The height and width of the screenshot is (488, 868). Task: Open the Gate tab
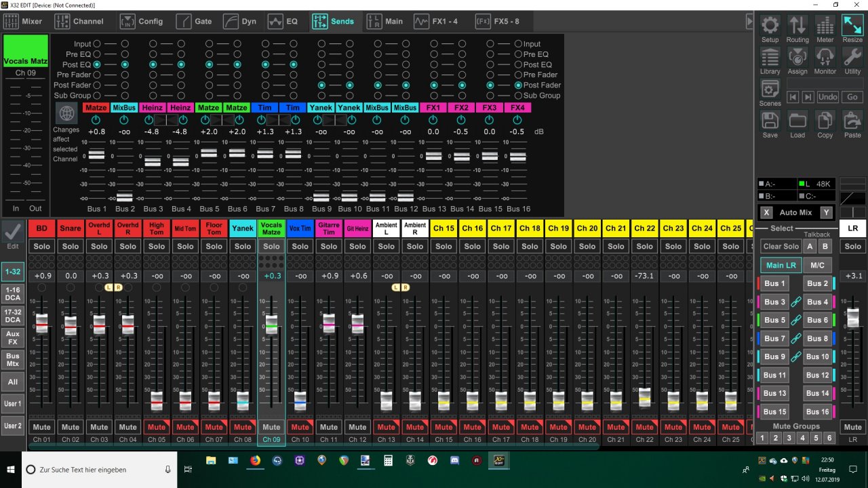195,21
